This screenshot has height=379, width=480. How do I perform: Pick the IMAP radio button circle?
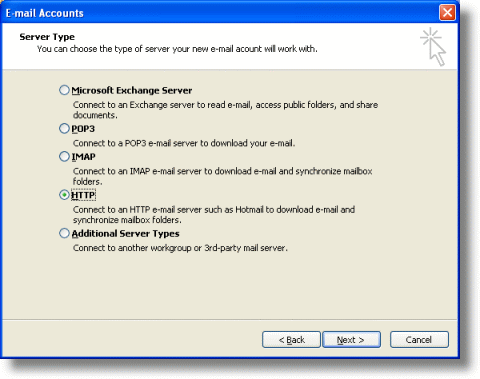64,156
